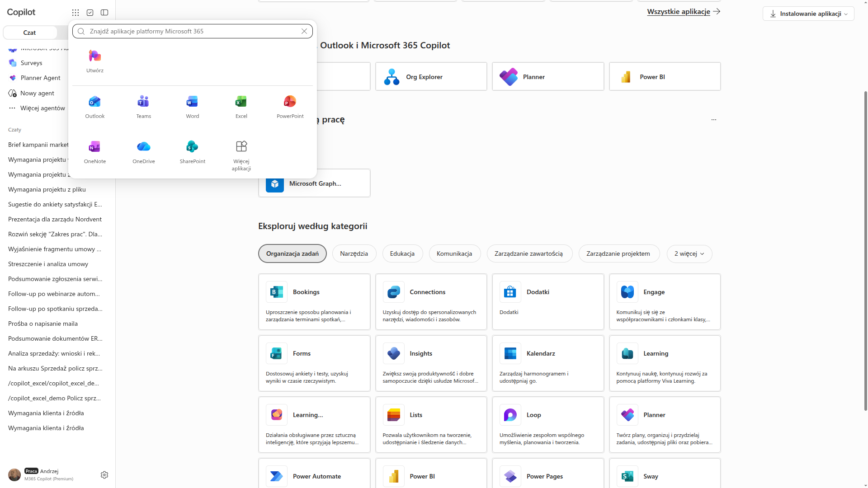The width and height of the screenshot is (868, 488).
Task: Open chat Prośba o napisanie maila
Action: [x=43, y=324]
